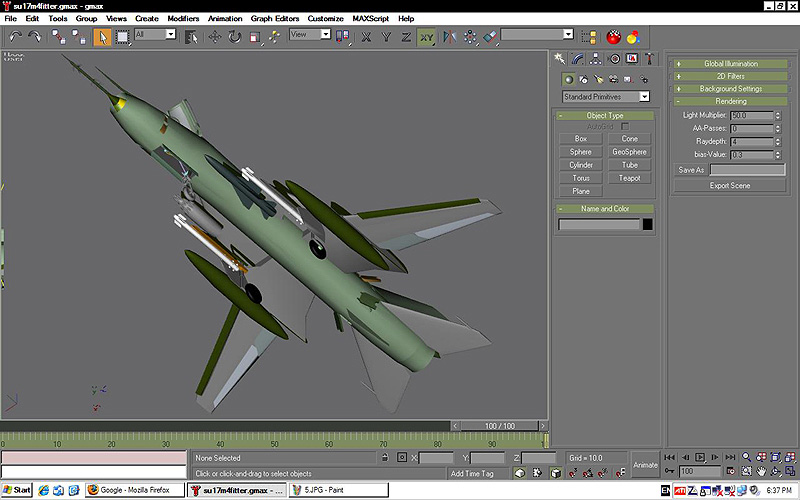The image size is (800, 500).
Task: Collapse the Rendering rollout
Action: [730, 101]
